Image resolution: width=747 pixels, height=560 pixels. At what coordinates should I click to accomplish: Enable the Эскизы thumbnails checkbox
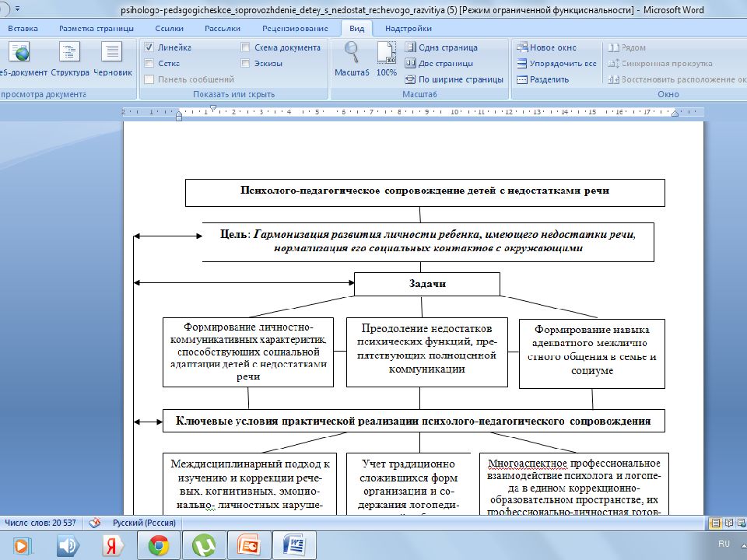click(x=245, y=63)
